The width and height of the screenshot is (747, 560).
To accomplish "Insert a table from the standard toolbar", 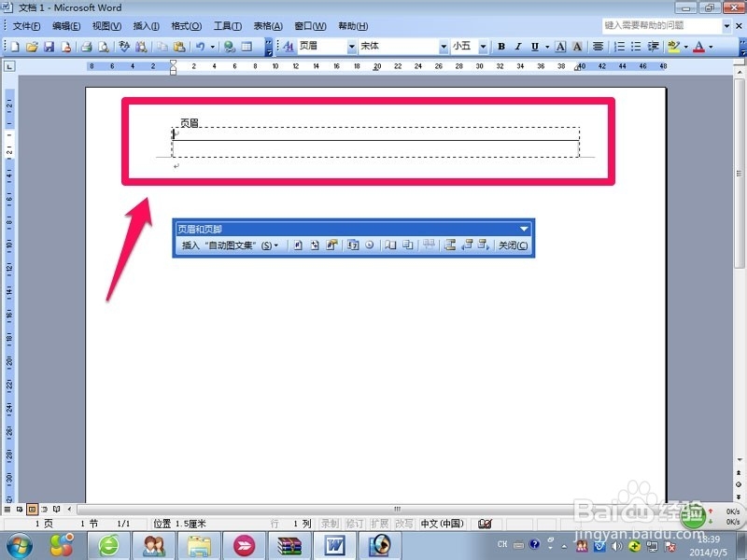I will click(247, 47).
